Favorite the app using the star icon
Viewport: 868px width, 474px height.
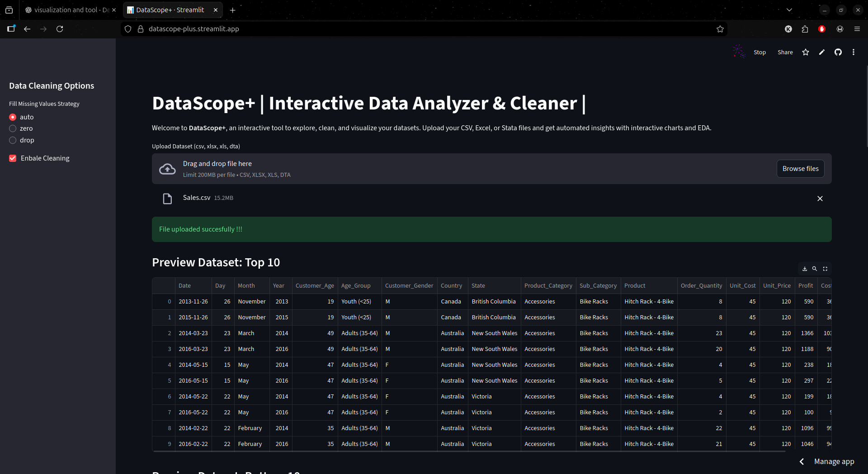(806, 52)
